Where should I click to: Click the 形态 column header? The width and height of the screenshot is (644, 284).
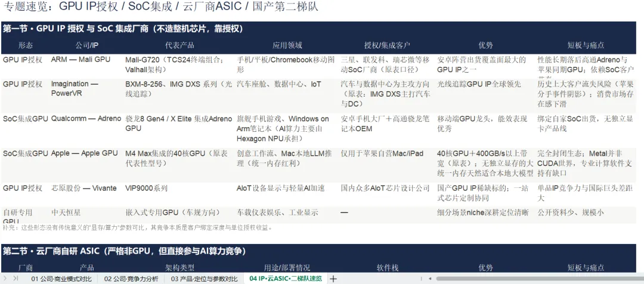[26, 45]
